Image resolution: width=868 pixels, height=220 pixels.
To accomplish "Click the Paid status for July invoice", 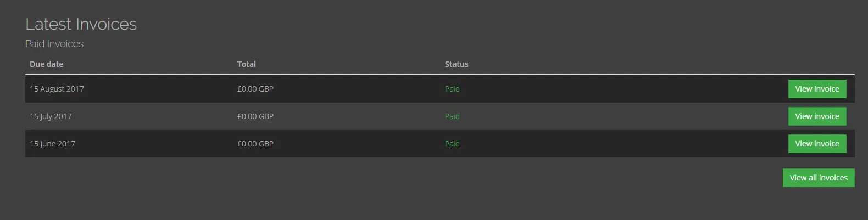I will click(452, 116).
